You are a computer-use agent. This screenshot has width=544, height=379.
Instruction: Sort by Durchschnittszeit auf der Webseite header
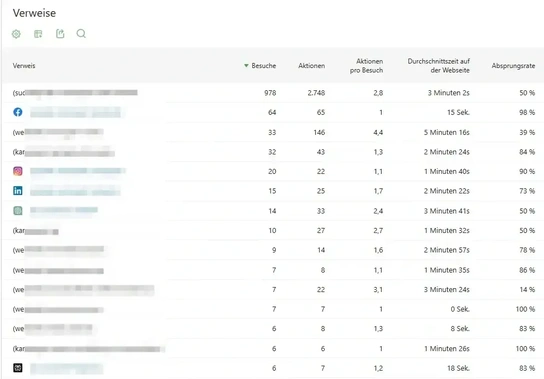click(439, 66)
